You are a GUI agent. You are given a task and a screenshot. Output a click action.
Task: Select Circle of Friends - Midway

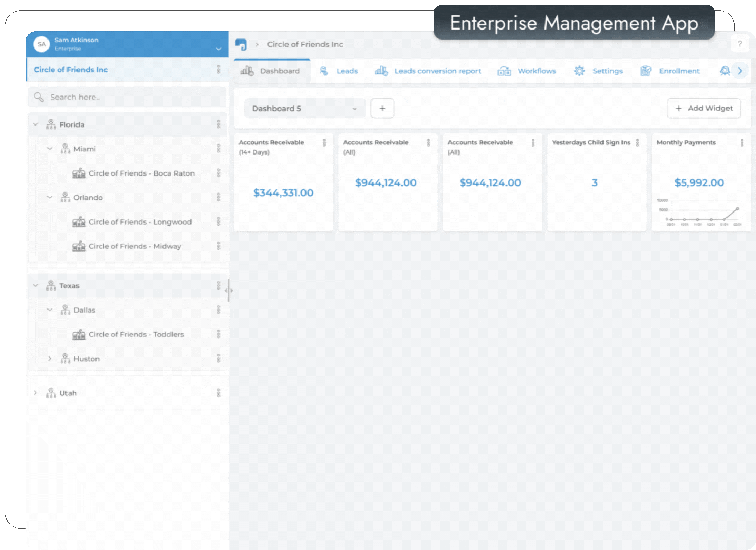click(135, 246)
